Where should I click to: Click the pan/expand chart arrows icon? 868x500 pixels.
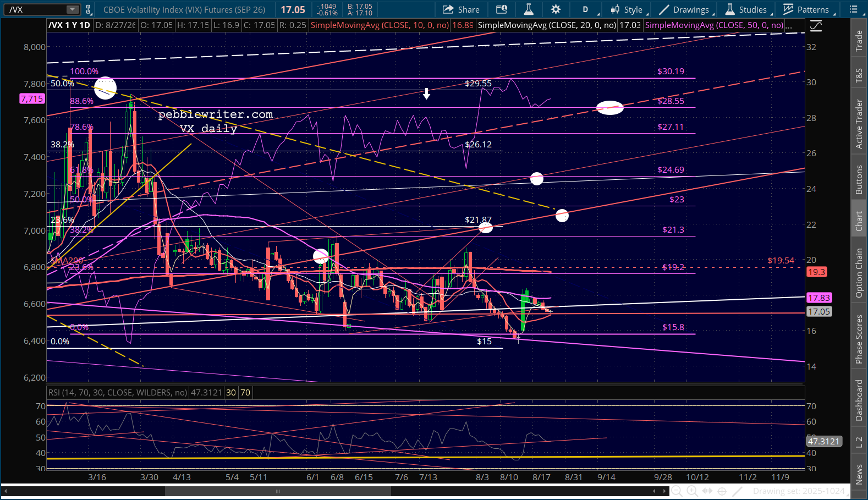(x=707, y=491)
